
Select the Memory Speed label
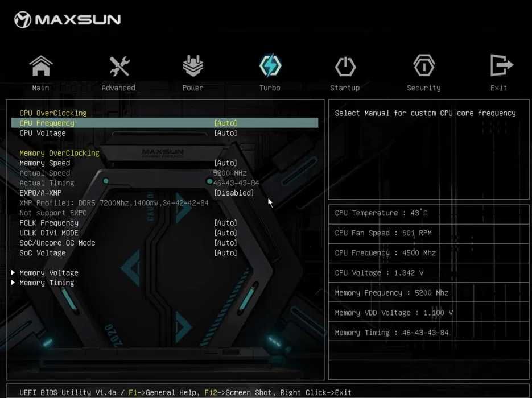coord(45,163)
